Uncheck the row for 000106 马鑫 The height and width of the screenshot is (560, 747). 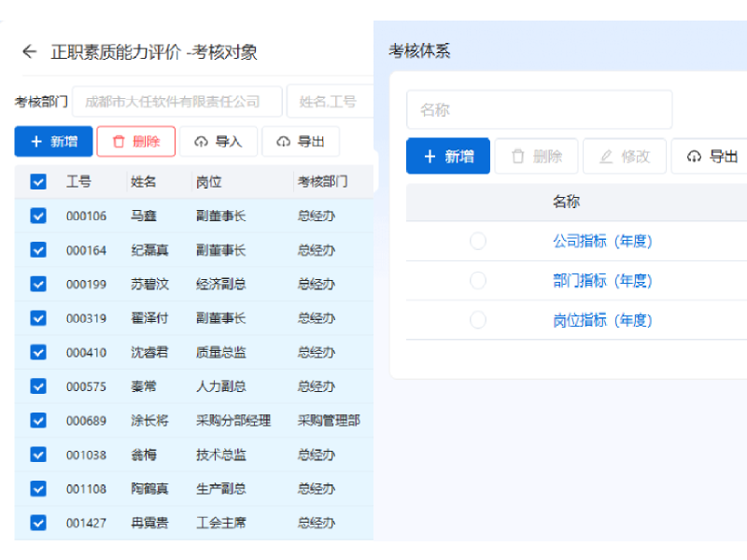[x=38, y=216]
